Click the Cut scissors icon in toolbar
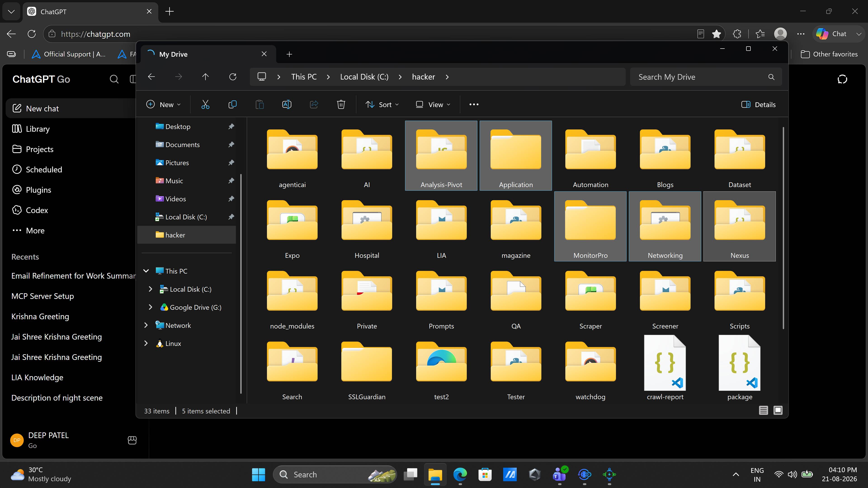This screenshot has width=868, height=488. pyautogui.click(x=205, y=104)
